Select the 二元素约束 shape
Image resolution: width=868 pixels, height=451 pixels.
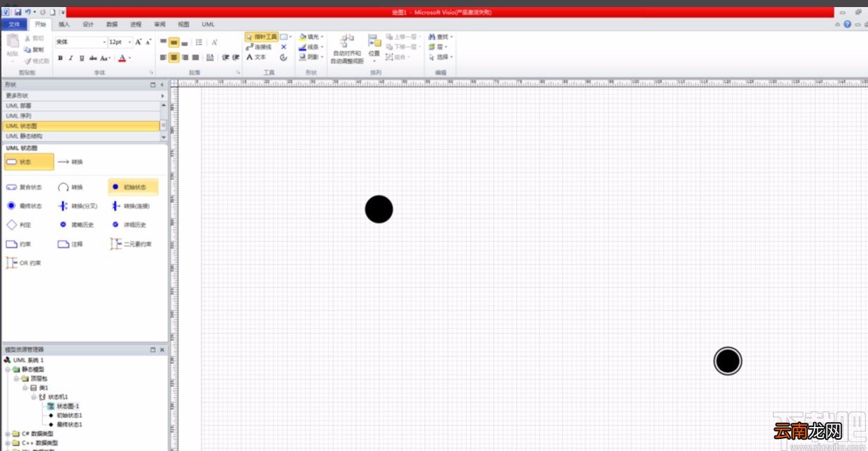(130, 243)
